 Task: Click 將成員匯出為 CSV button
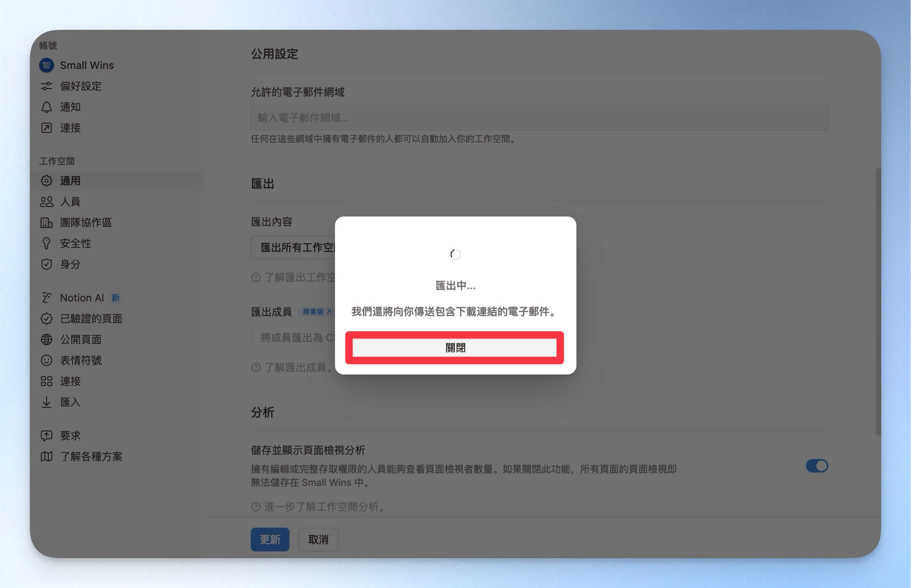pos(293,338)
